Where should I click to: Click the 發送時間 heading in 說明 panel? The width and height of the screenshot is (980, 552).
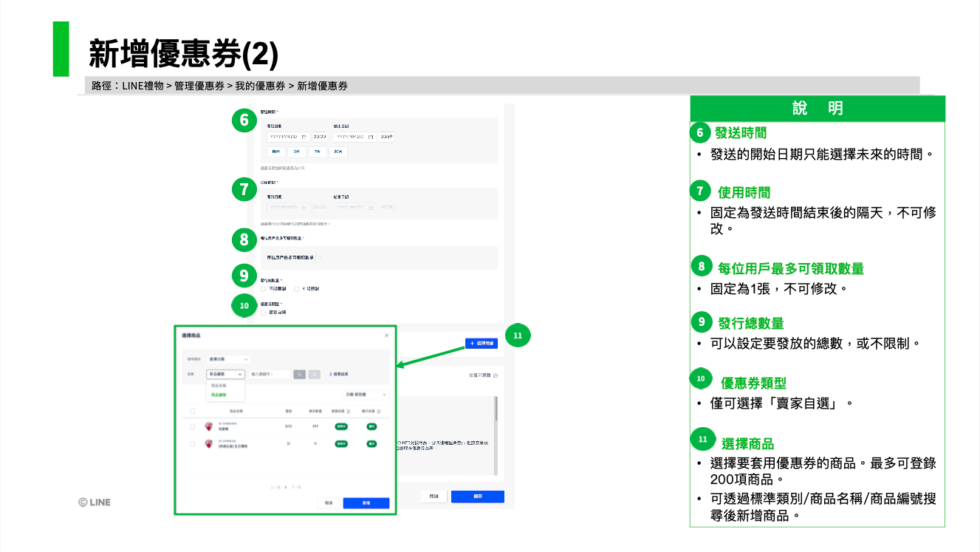tap(740, 133)
